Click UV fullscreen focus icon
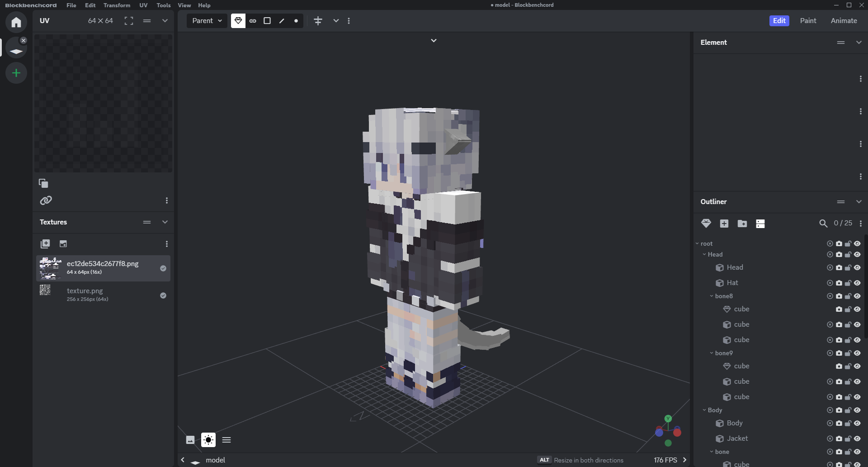Image resolution: width=868 pixels, height=467 pixels. pos(129,21)
